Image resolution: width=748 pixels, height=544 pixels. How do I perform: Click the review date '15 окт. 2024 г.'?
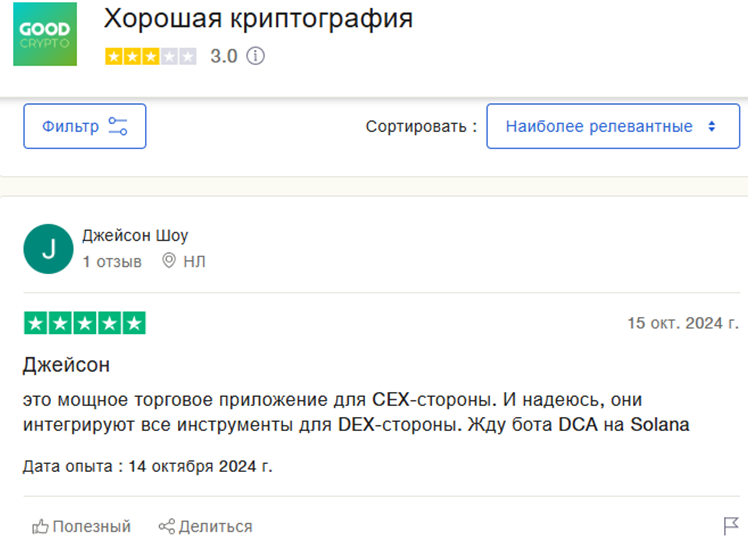click(683, 323)
